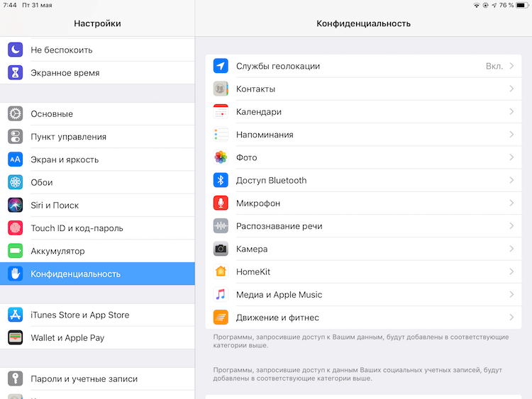532x399 pixels.
Task: Open Медиа и Apple Music row
Action: point(363,295)
